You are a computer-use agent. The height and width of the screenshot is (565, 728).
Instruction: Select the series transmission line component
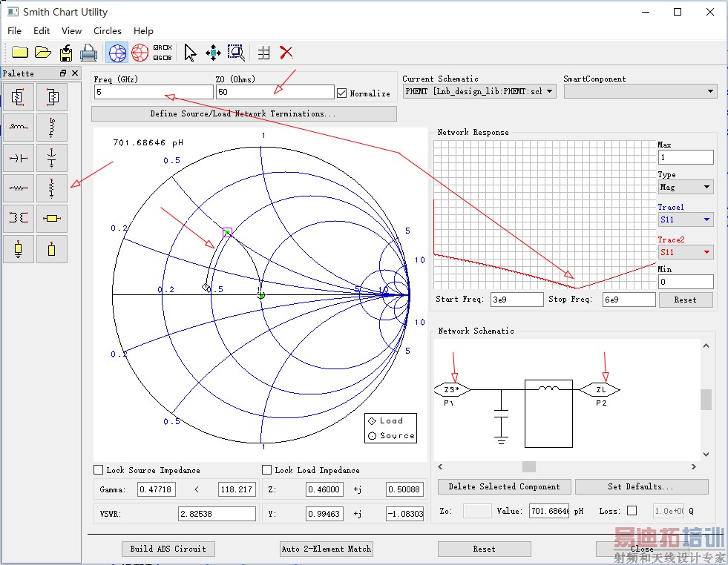tap(51, 219)
